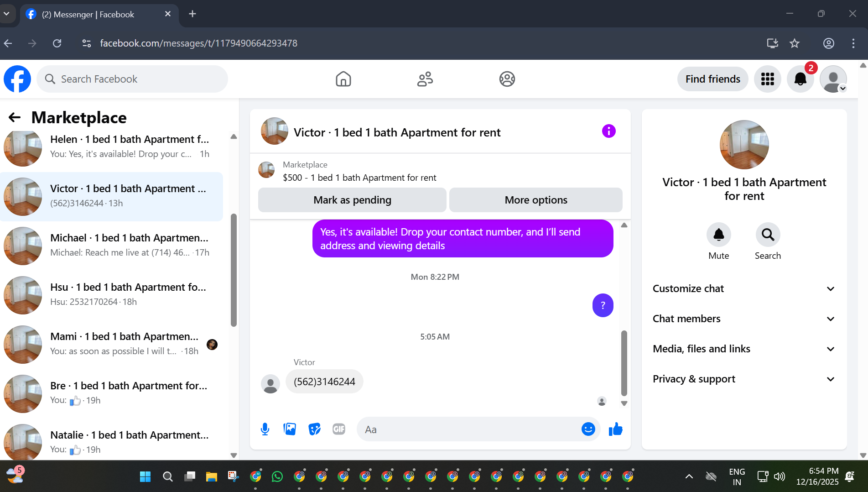The width and height of the screenshot is (868, 492).
Task: Record a voice clip with microphone
Action: tap(265, 429)
